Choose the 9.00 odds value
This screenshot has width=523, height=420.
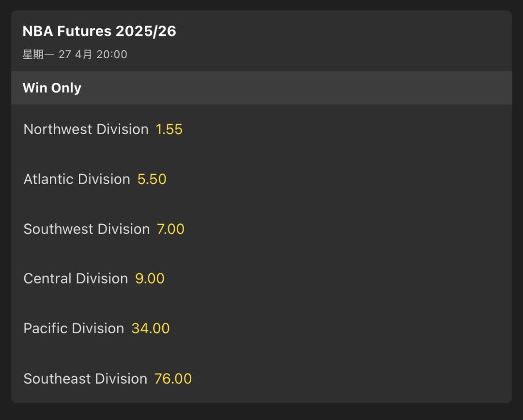click(150, 279)
